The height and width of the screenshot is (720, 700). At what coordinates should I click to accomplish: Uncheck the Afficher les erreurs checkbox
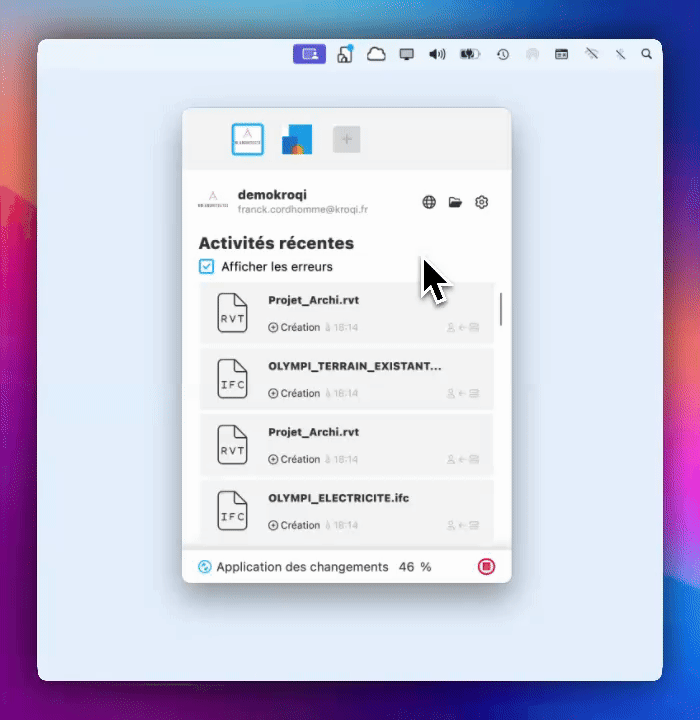(207, 267)
